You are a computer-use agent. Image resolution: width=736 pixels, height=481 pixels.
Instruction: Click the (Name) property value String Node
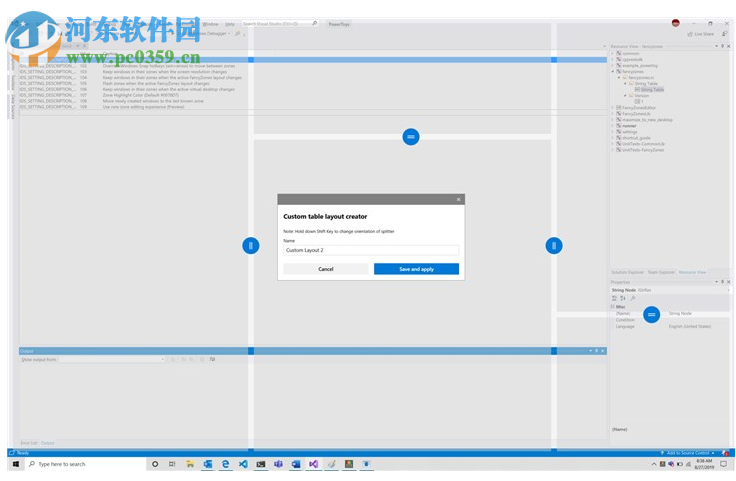(680, 313)
